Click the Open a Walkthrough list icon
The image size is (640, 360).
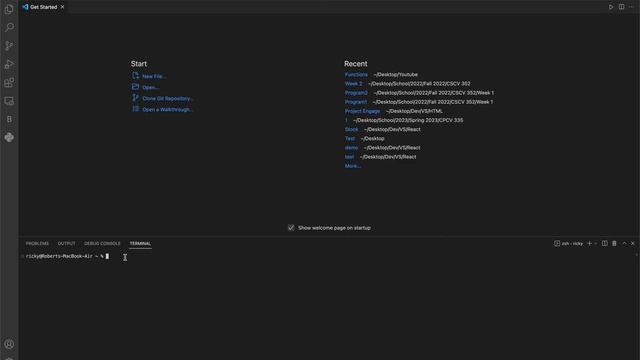[136, 109]
